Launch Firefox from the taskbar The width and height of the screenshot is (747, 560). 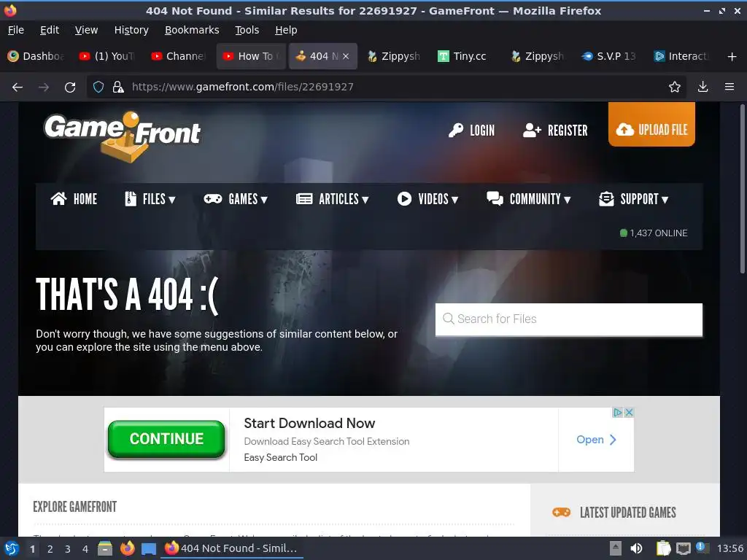(x=127, y=548)
